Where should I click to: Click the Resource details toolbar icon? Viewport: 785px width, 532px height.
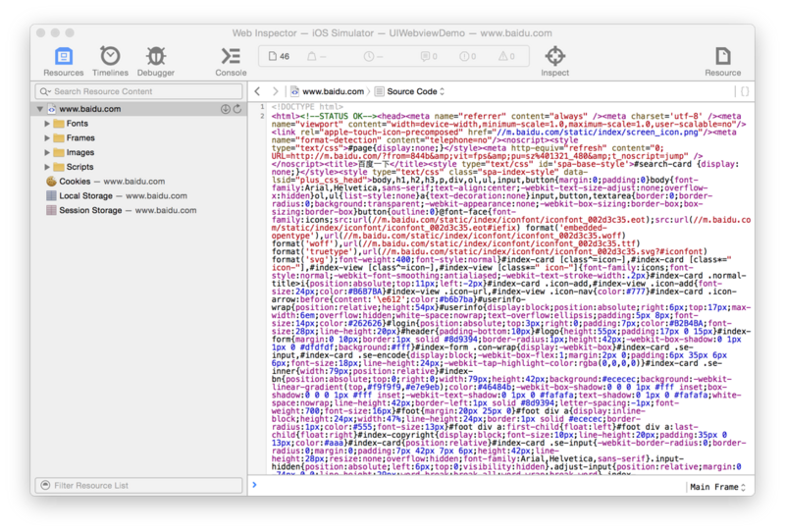tap(722, 61)
